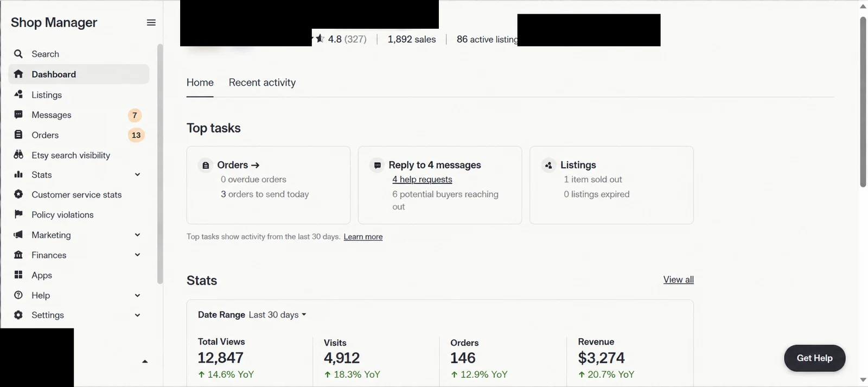
Task: Expand the Marketing submenu chevron
Action: (x=137, y=234)
